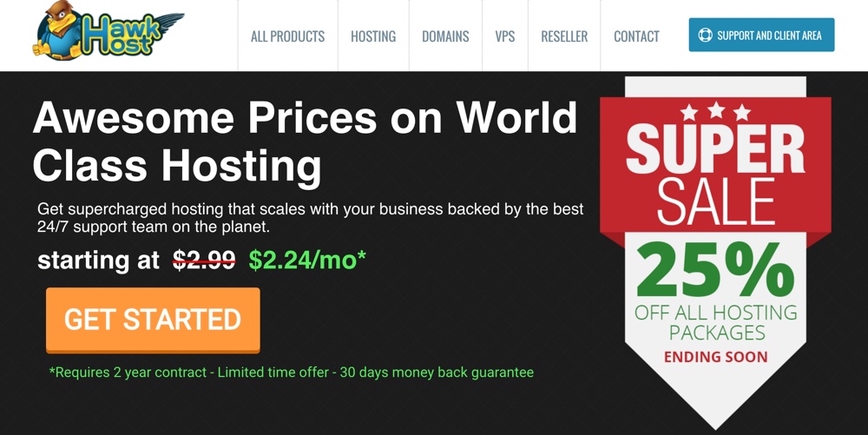Click the crossed-out $2.99 price

[x=204, y=260]
